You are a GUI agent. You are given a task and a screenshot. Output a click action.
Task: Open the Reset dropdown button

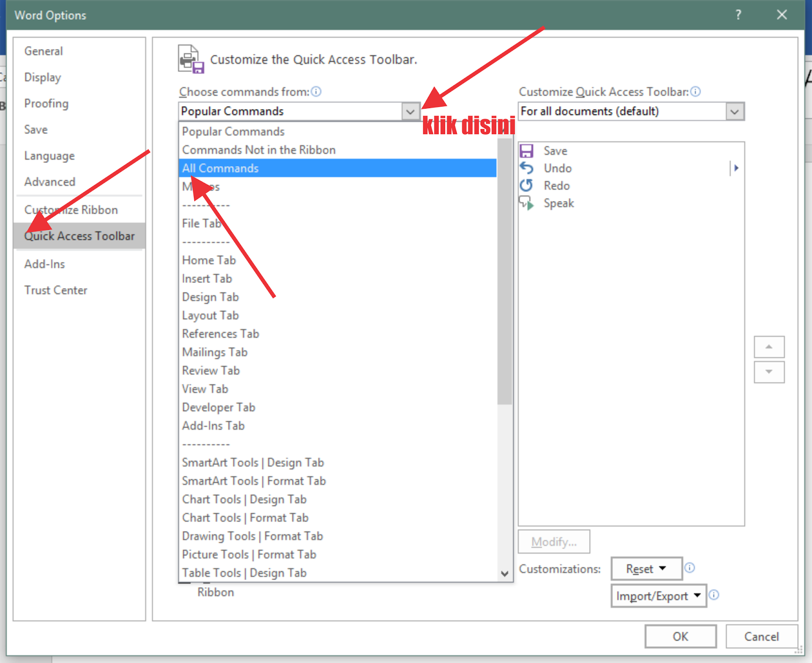647,569
